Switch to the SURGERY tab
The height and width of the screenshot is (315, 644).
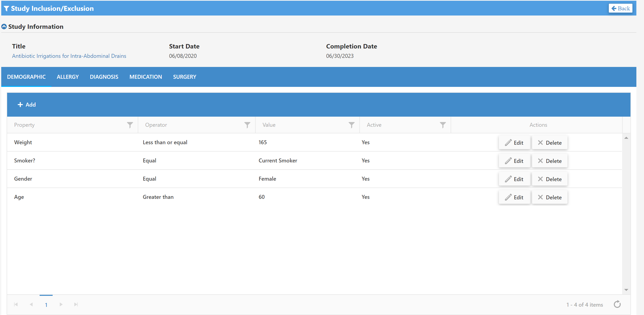pyautogui.click(x=184, y=77)
